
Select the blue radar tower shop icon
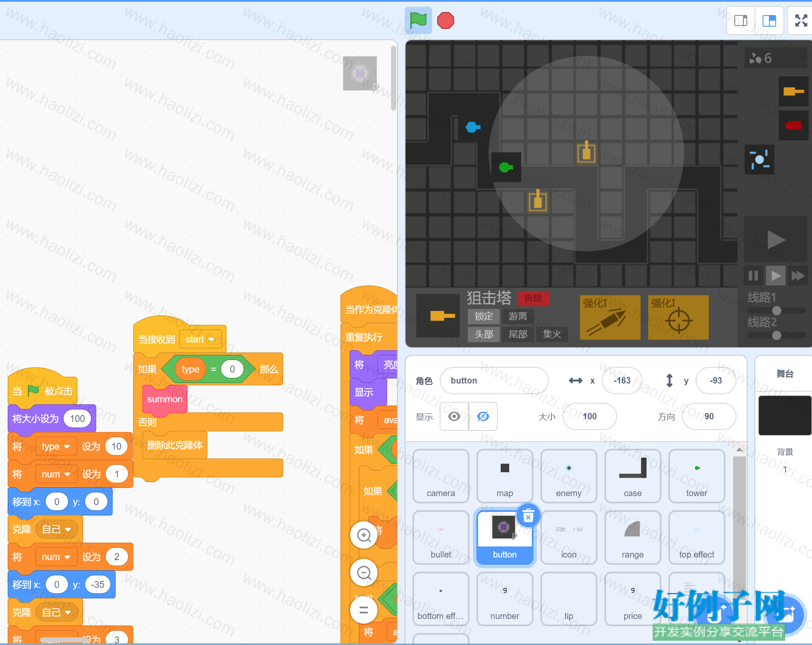(760, 160)
